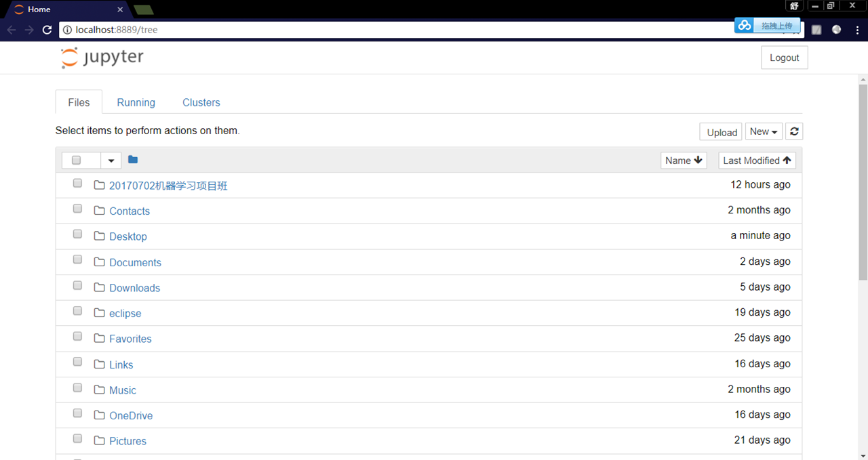Image resolution: width=868 pixels, height=460 pixels.
Task: Click folder icon beside OneDrive
Action: click(100, 415)
